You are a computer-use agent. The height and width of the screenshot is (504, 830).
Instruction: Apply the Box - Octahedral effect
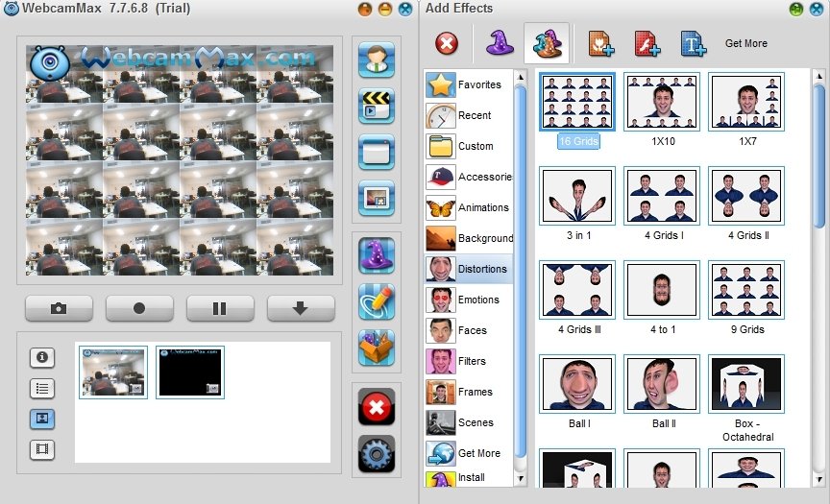tap(746, 384)
